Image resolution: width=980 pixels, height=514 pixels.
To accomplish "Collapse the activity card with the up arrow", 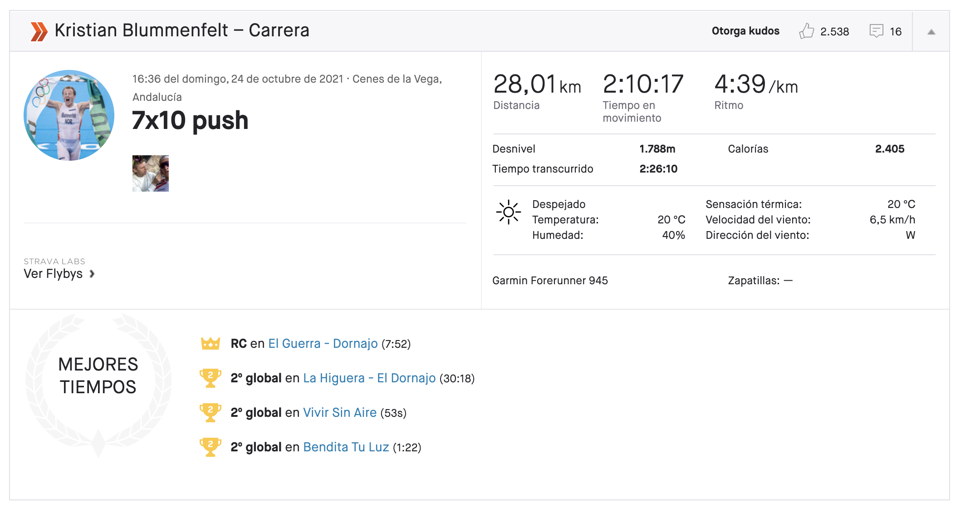I will (x=931, y=32).
